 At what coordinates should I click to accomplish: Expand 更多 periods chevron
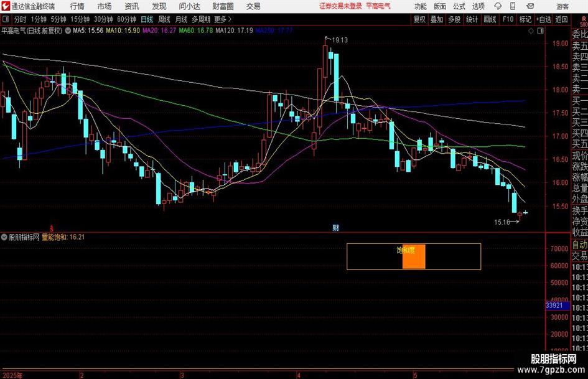point(230,19)
